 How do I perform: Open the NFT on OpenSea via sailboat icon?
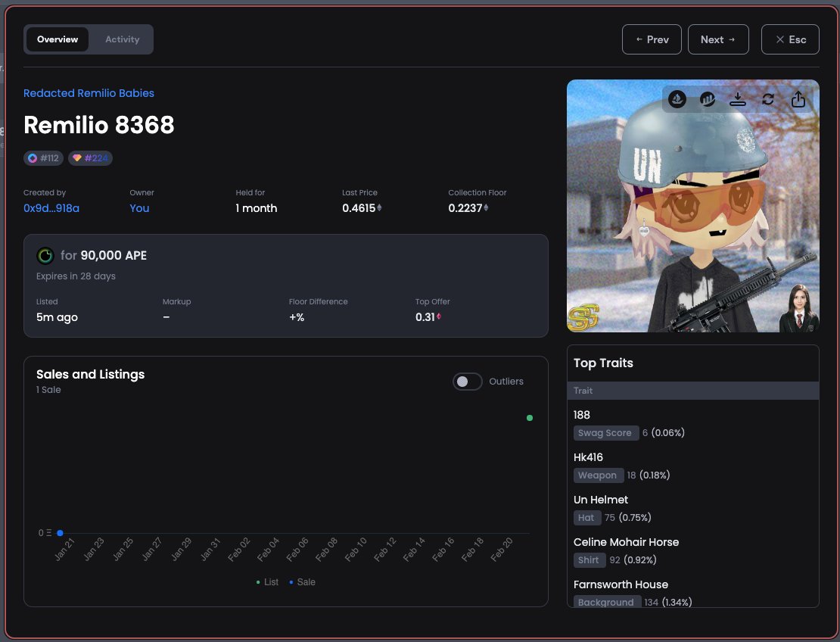click(677, 99)
